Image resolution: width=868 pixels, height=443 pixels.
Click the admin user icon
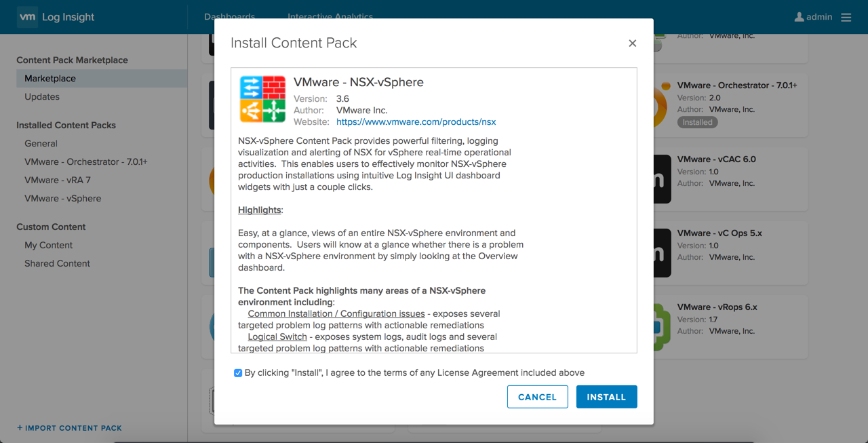click(x=799, y=17)
